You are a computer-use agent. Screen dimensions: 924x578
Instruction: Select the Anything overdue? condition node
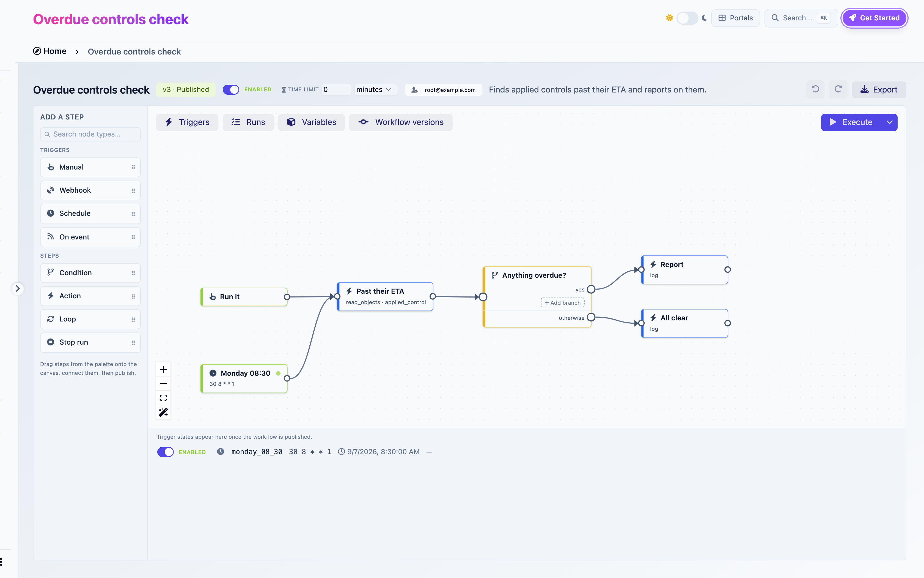click(x=537, y=297)
